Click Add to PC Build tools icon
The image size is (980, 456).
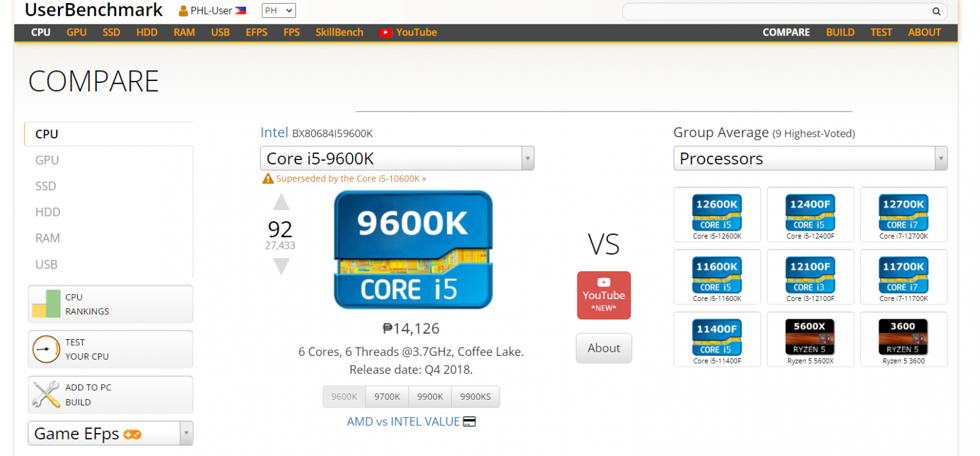[x=46, y=395]
